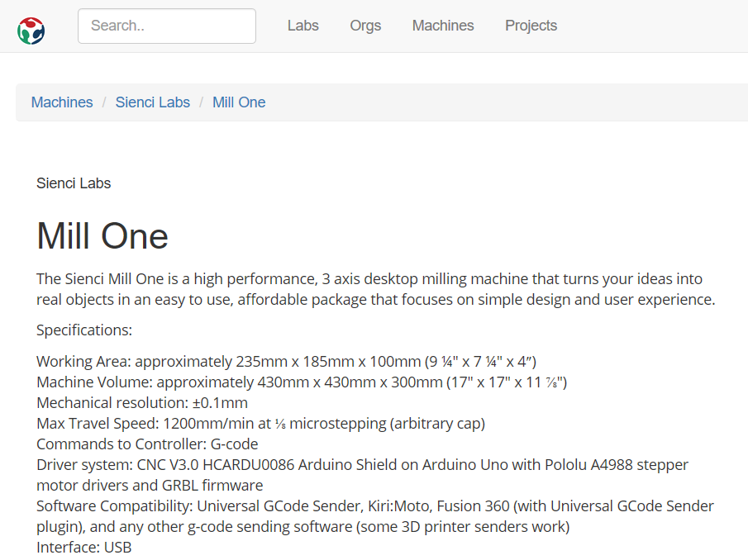This screenshot has width=748, height=560.
Task: Focus the Search input field
Action: point(167,26)
